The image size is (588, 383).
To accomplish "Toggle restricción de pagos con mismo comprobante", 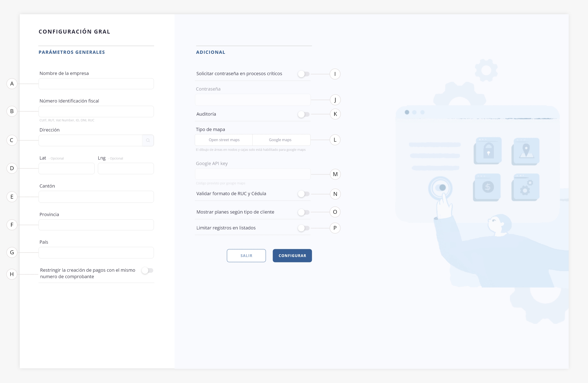I will tap(147, 271).
